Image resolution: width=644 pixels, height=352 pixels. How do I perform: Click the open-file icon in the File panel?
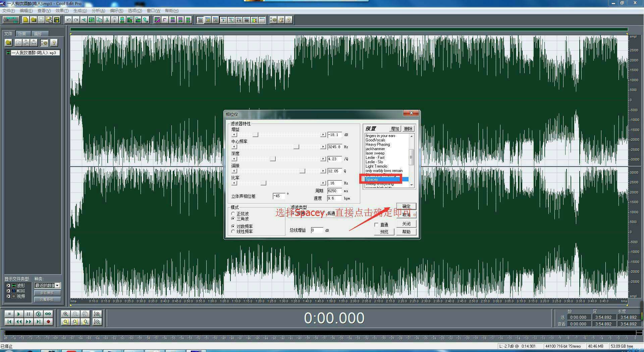[x=8, y=43]
